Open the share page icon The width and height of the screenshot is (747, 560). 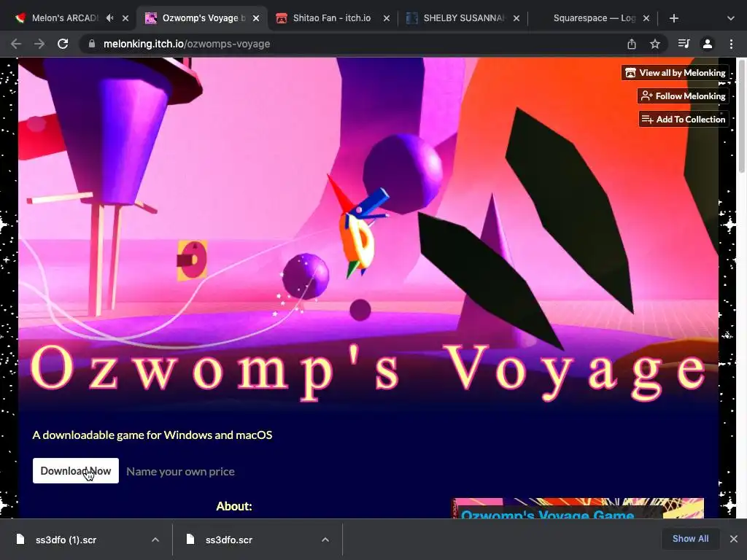point(632,44)
